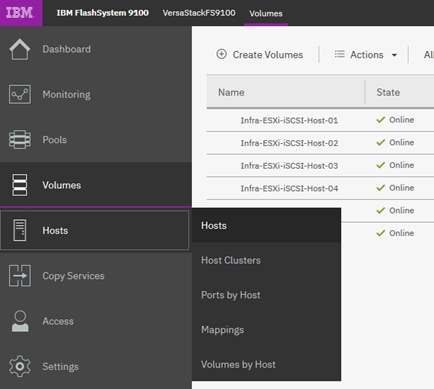The width and height of the screenshot is (434, 389).
Task: Click Online status of Infra-ESXi-iSCSI-Host-04
Action: 402,188
